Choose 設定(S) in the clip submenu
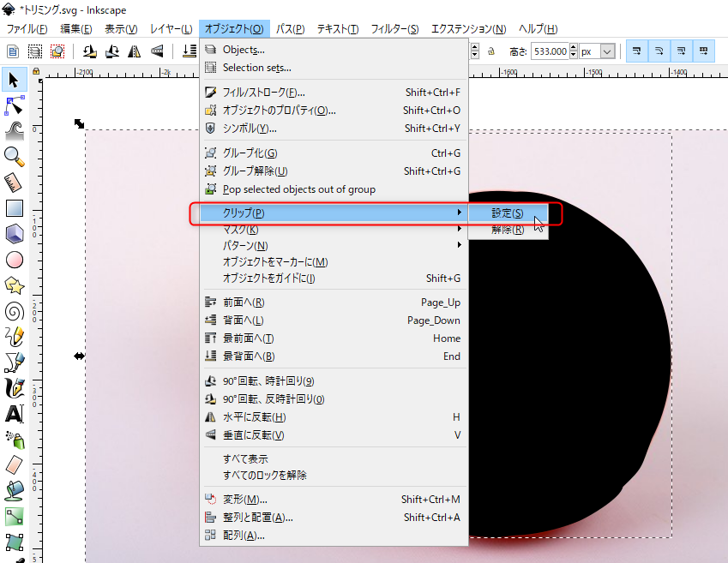The image size is (728, 563). [x=508, y=213]
